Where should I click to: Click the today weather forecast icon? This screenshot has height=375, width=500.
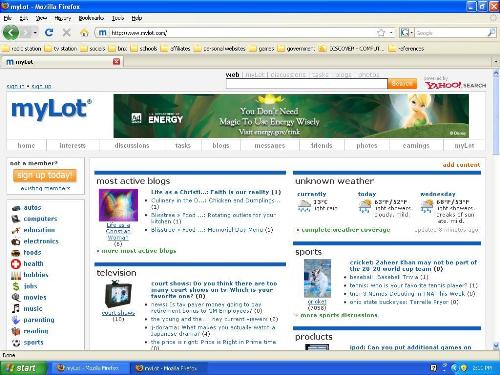click(x=365, y=206)
